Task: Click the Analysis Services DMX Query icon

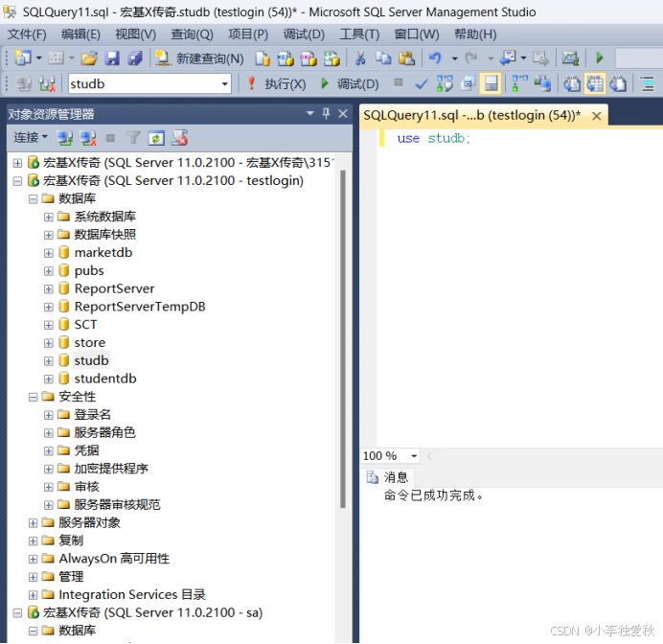Action: (x=309, y=58)
